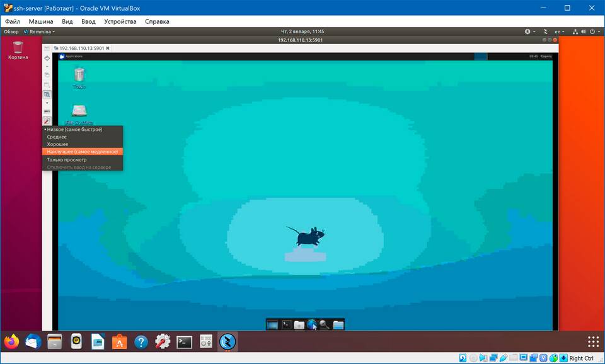The image size is (605, 364).
Task: Click the Right Ctrl host key indicator
Action: point(582,358)
